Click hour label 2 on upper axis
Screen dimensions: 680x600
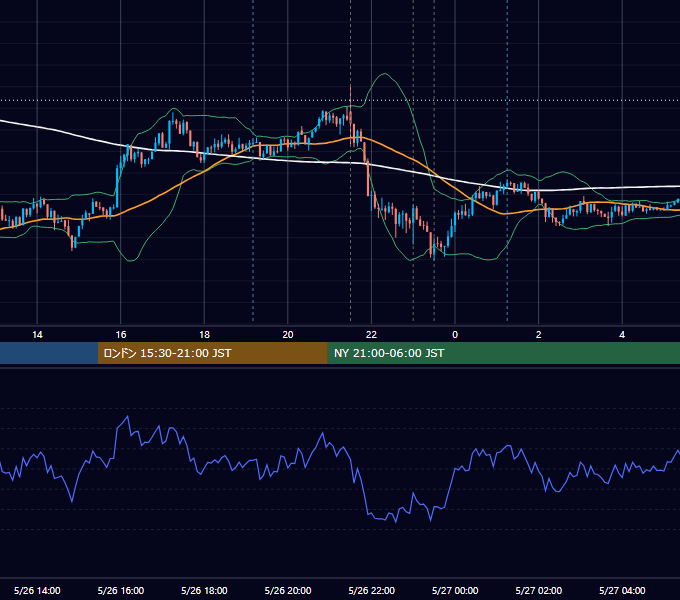(539, 335)
